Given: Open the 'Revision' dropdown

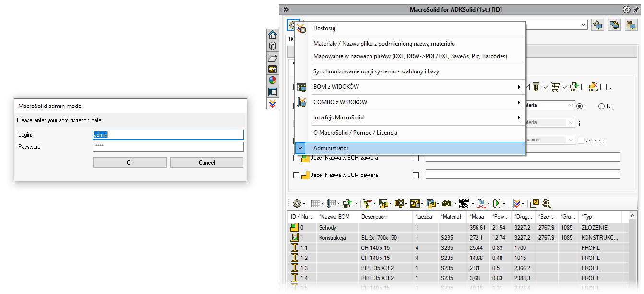Looking at the screenshot, I should 570,140.
